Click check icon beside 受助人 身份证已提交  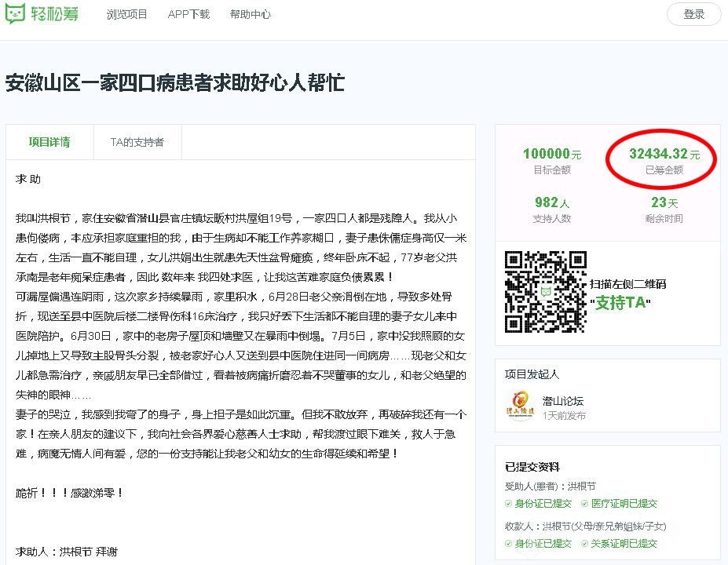pyautogui.click(x=509, y=504)
